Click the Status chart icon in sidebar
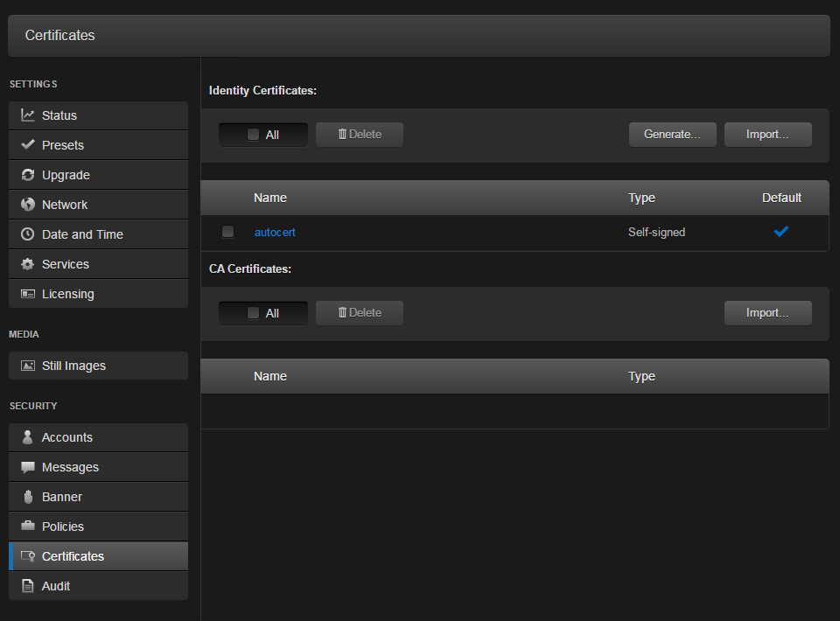This screenshot has height=621, width=840. click(x=28, y=115)
